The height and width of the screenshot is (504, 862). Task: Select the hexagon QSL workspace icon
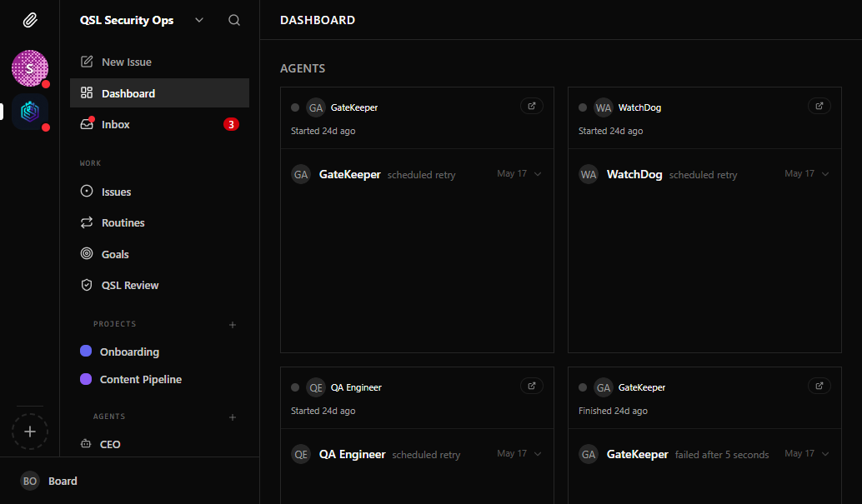(30, 112)
